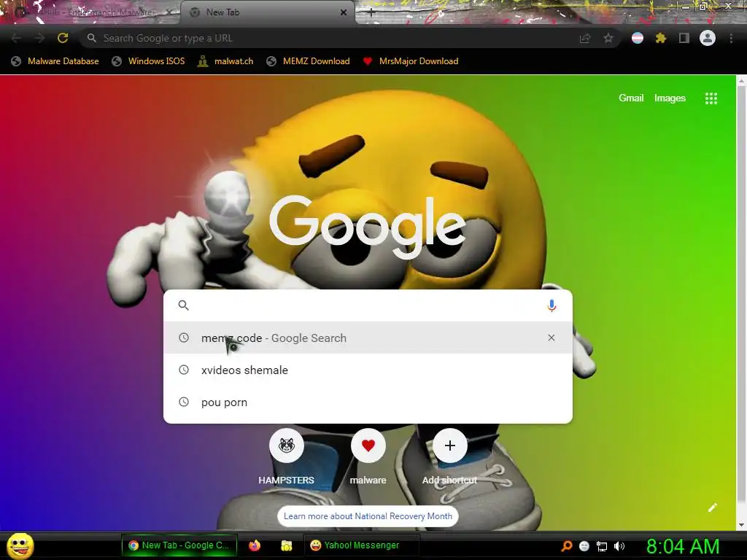Click the orange magnifier tray icon

click(x=566, y=546)
